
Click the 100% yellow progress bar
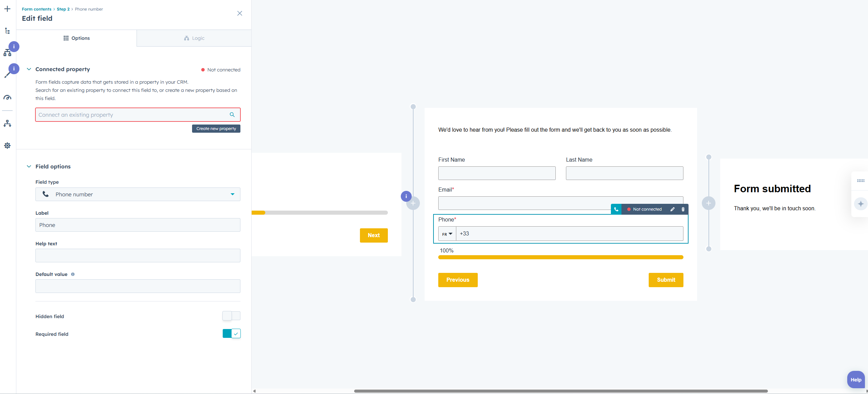(561, 257)
